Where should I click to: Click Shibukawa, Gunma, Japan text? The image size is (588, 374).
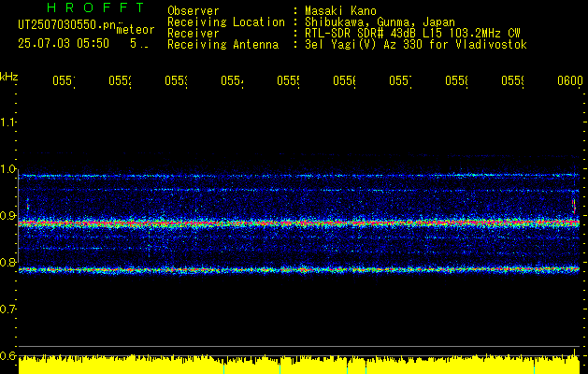tap(380, 22)
